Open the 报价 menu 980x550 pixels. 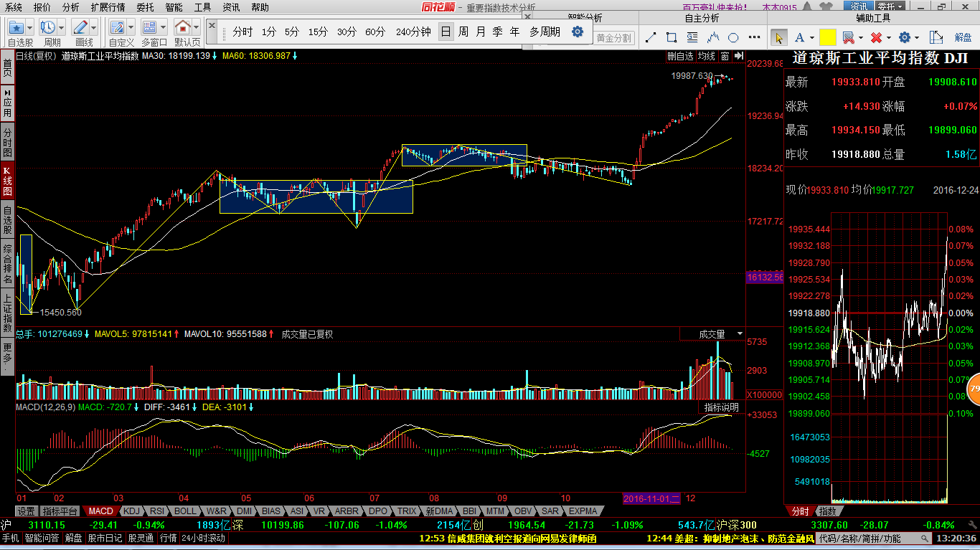coord(42,6)
